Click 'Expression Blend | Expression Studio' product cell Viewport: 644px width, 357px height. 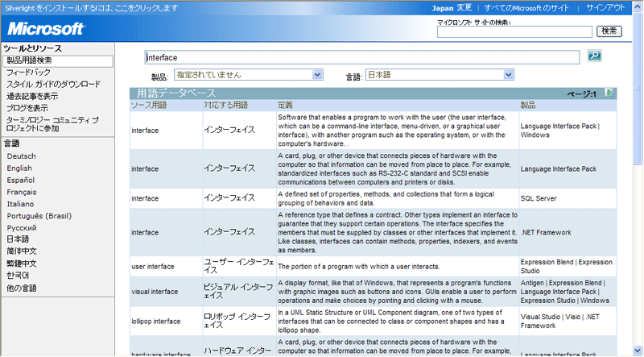[x=567, y=267]
